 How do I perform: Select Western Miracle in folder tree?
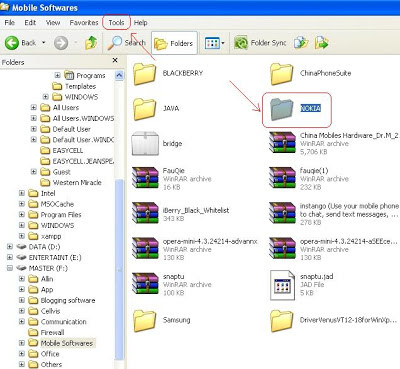coord(77,182)
